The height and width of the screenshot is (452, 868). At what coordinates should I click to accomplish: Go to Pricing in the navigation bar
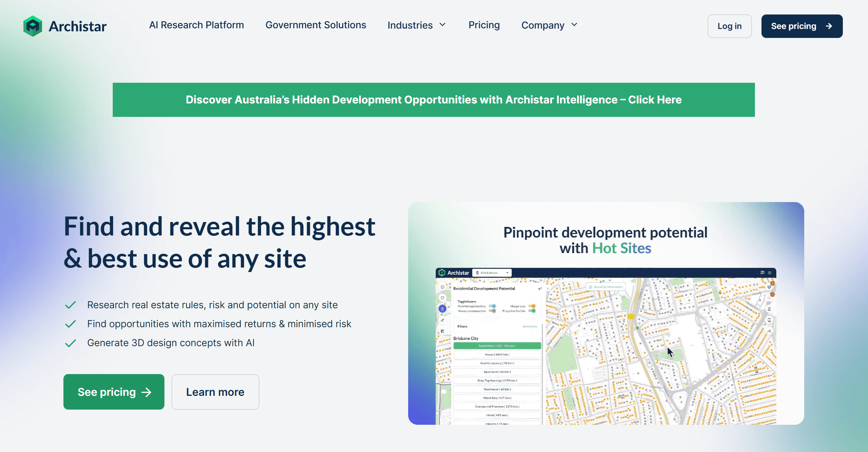484,25
